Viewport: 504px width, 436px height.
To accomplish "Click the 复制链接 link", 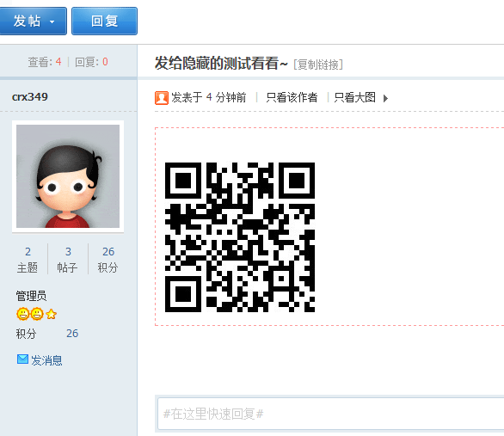I will coord(318,64).
